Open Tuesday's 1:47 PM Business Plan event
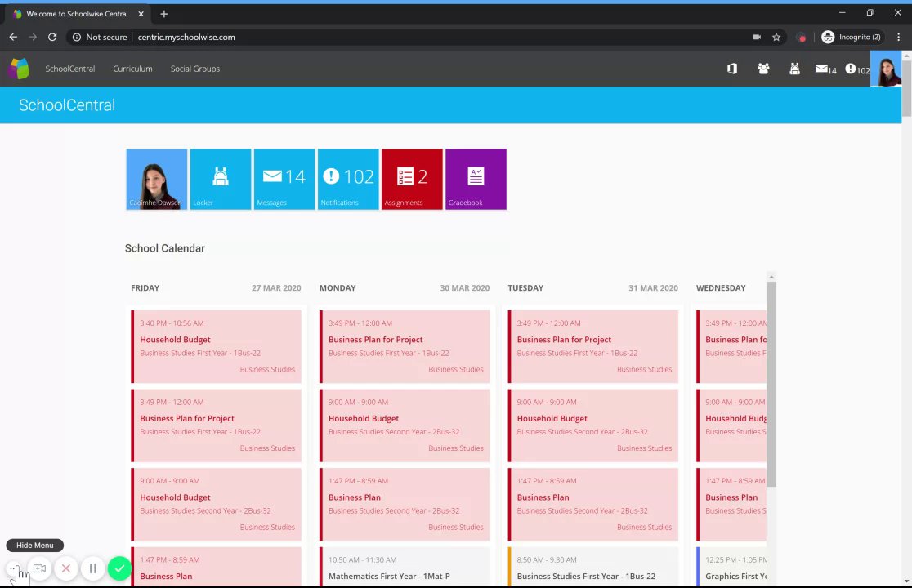The height and width of the screenshot is (588, 912). tap(593, 505)
